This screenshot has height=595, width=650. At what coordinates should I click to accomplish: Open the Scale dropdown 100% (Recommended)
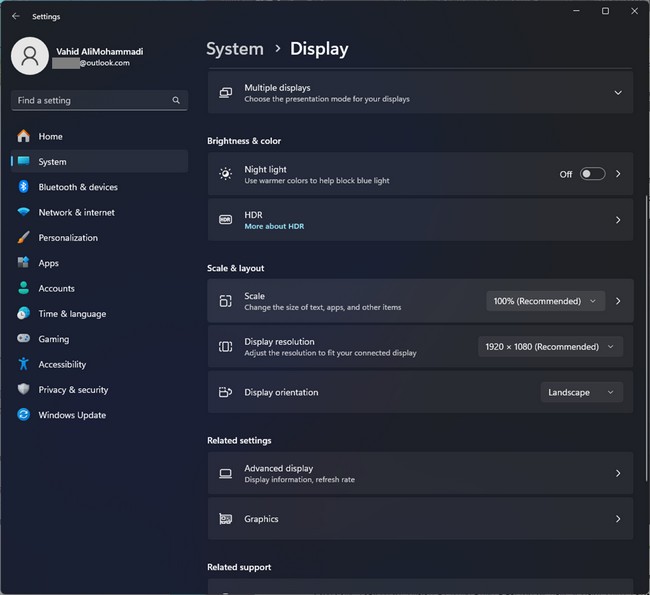(x=545, y=301)
